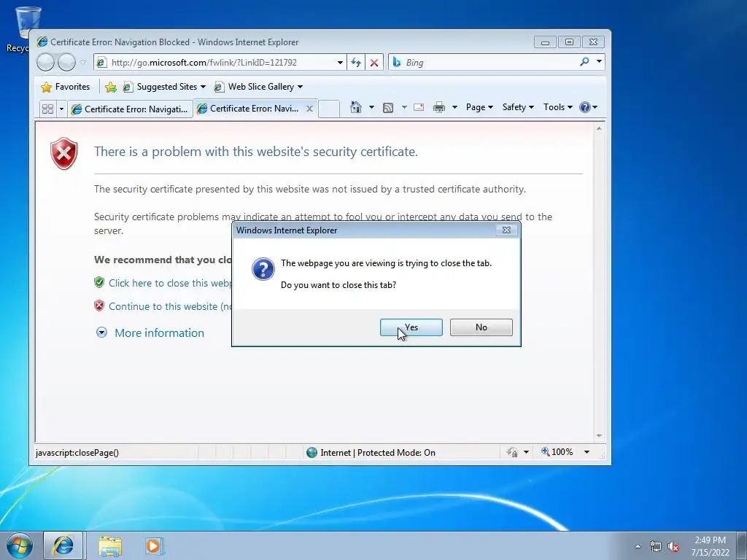Open the Home button dropdown arrow
Image resolution: width=747 pixels, height=560 pixels.
coord(371,107)
